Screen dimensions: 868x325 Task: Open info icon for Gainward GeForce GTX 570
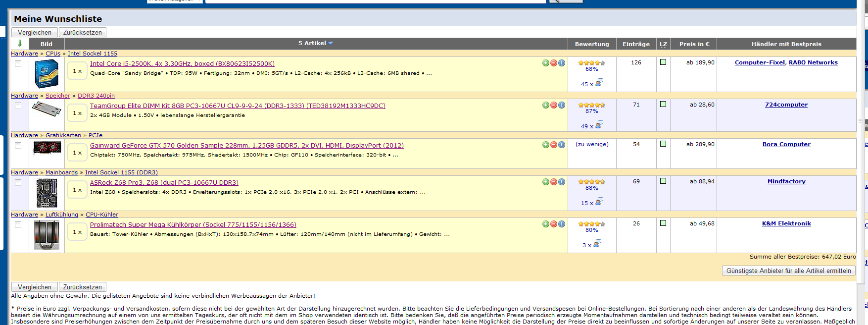coord(562,145)
